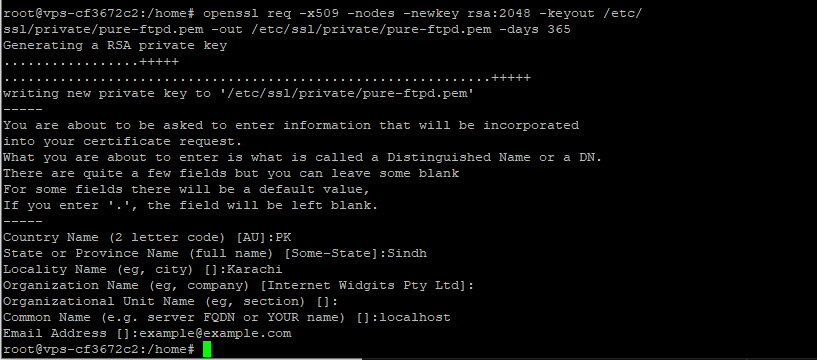Click the '[Some-State]' default value
Image resolution: width=817 pixels, height=360 pixels.
[331, 254]
